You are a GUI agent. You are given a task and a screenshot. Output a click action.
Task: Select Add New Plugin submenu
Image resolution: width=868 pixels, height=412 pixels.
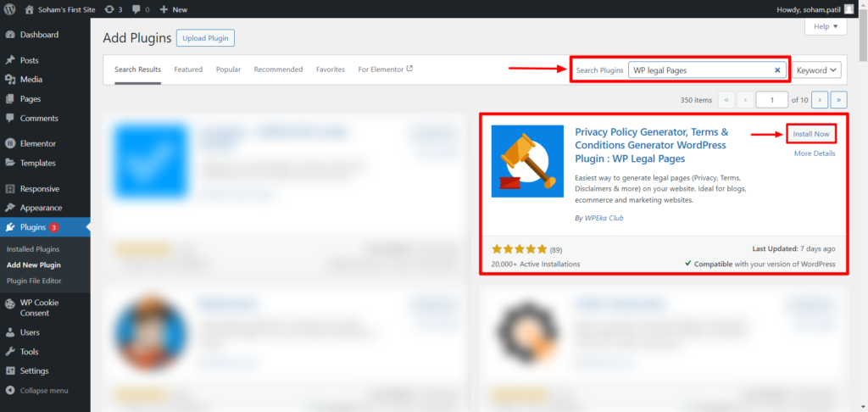(34, 265)
